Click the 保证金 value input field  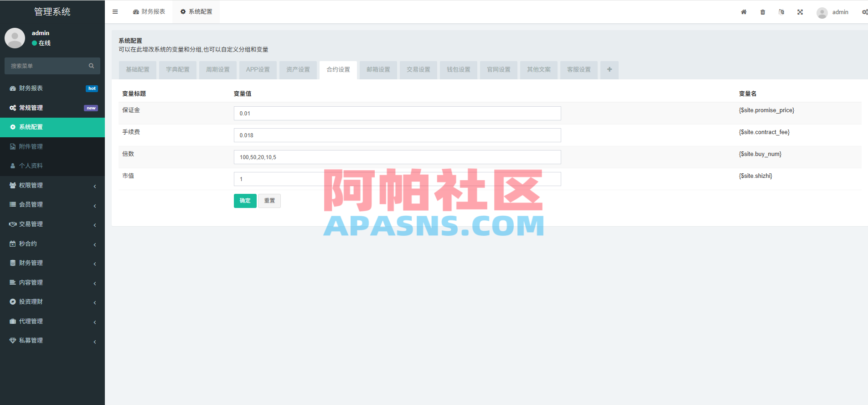[x=398, y=113]
